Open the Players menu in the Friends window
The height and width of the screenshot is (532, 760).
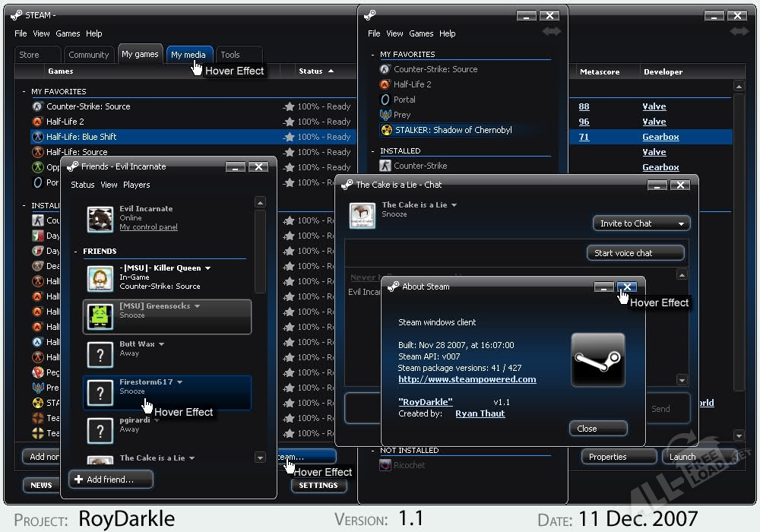[136, 185]
